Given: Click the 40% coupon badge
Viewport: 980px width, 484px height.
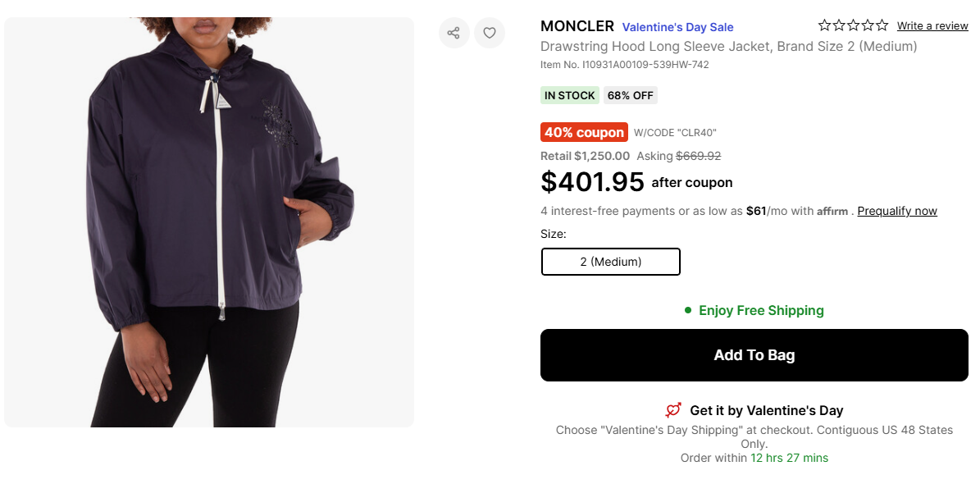Looking at the screenshot, I should pyautogui.click(x=584, y=132).
